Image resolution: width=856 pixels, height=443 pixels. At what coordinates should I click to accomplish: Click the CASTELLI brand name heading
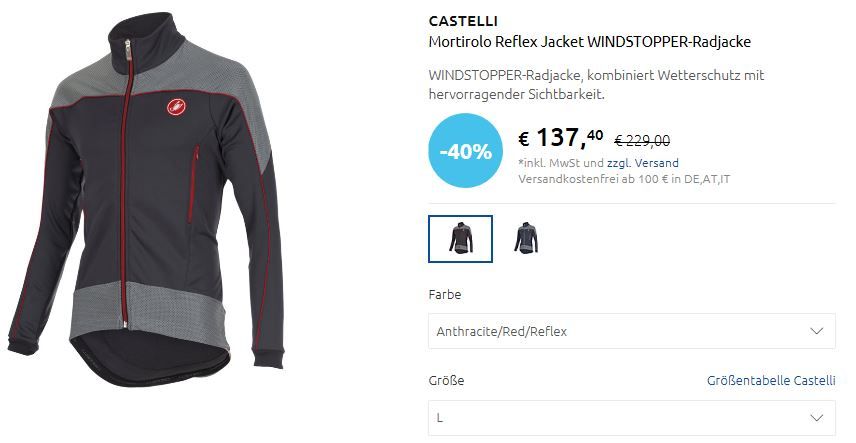[463, 21]
